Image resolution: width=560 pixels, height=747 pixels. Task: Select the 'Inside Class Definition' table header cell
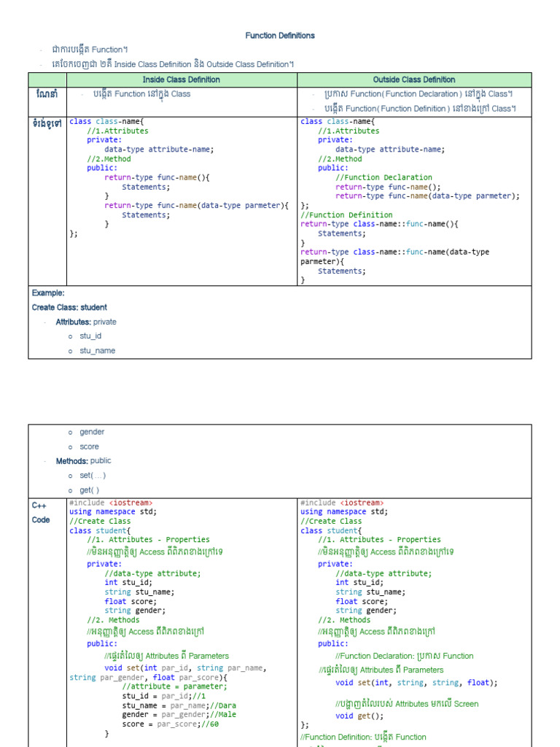pyautogui.click(x=182, y=80)
